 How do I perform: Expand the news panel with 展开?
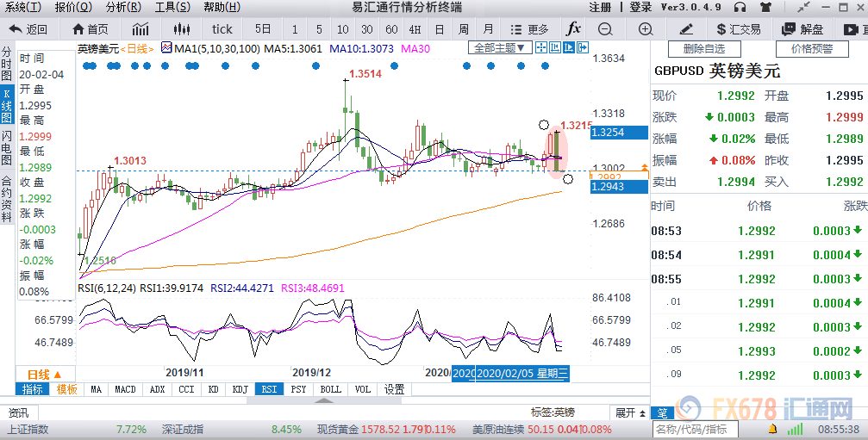pos(630,413)
